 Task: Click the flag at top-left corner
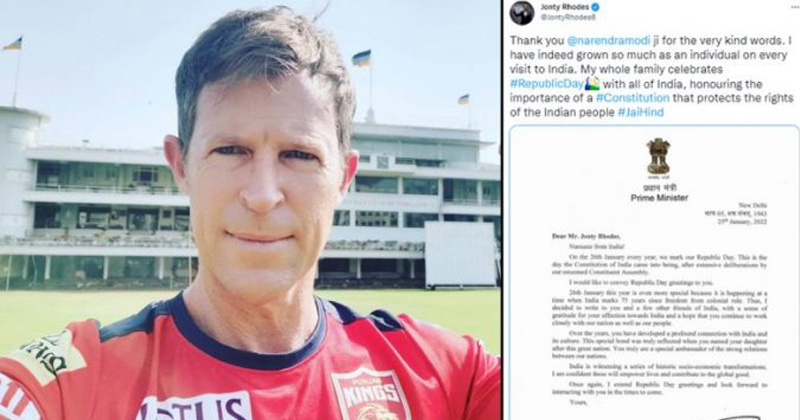[12, 43]
